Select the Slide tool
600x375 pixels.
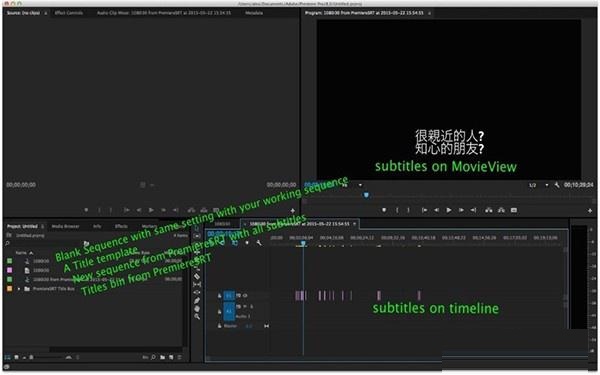197,292
